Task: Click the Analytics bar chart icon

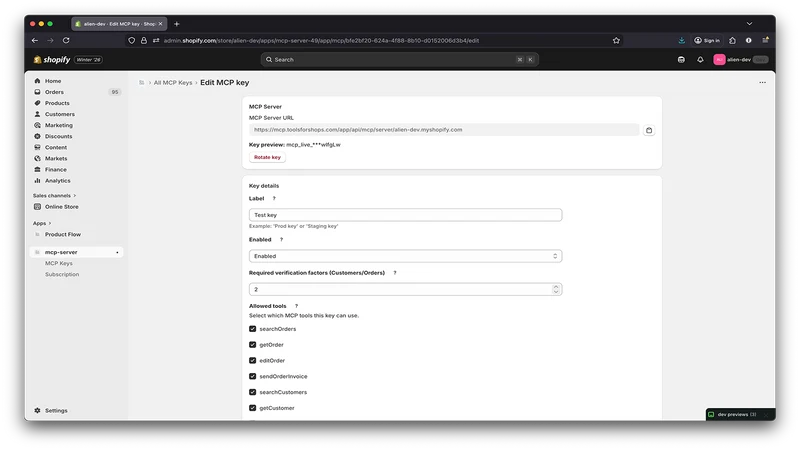Action: point(37,181)
